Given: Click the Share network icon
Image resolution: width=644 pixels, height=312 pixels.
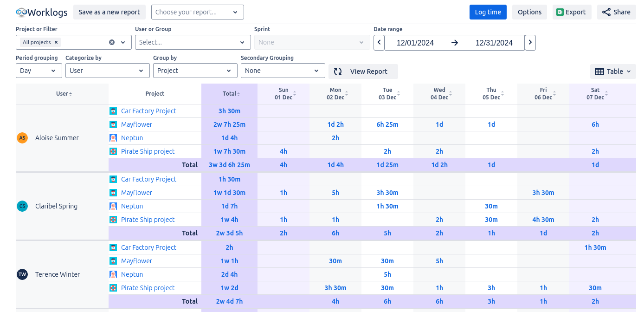Looking at the screenshot, I should click(606, 12).
